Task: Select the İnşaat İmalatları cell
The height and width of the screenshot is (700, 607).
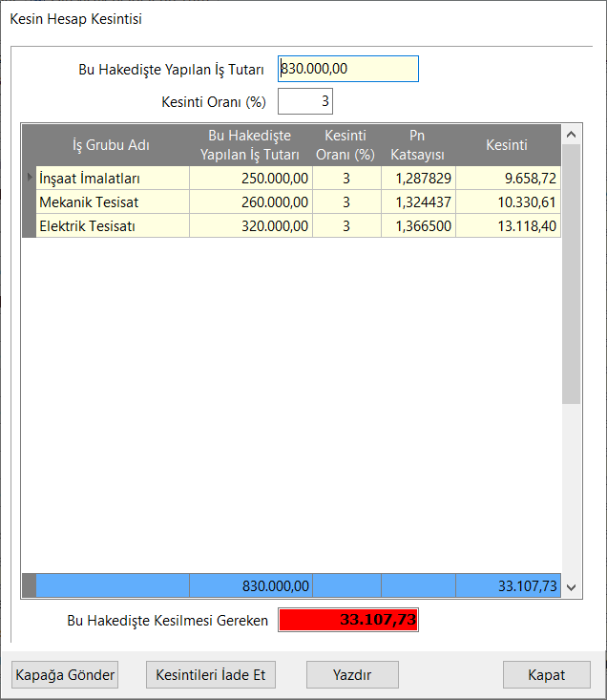Action: tap(113, 179)
